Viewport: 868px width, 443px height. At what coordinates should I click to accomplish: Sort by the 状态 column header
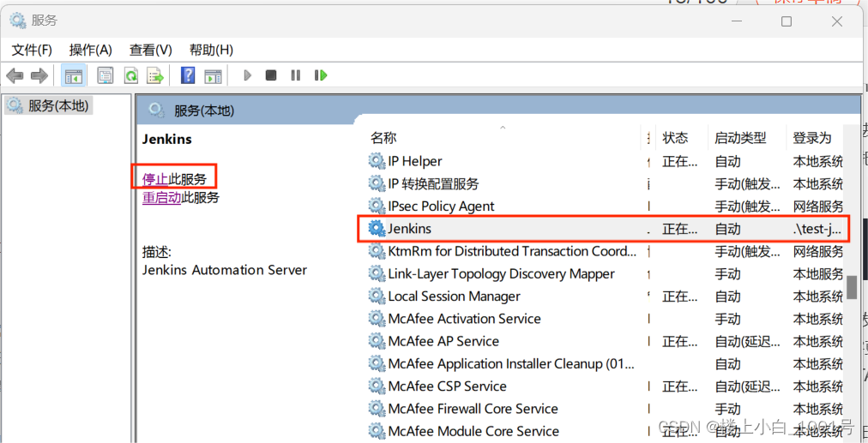tap(675, 138)
